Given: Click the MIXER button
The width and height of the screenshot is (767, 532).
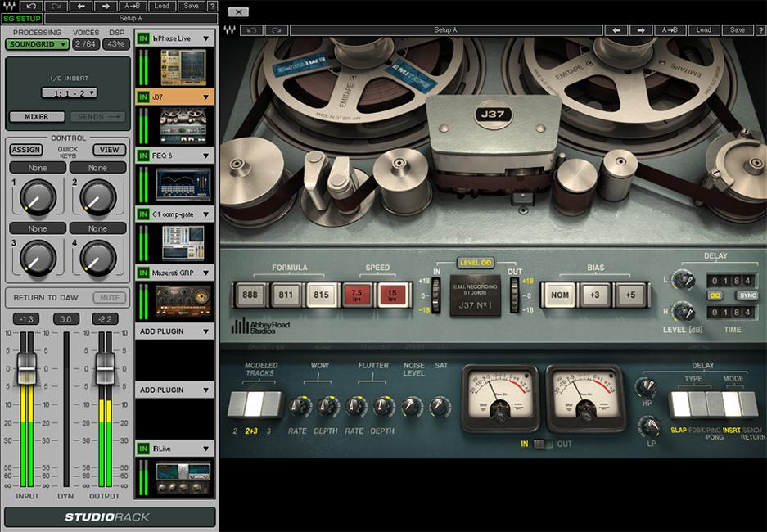Looking at the screenshot, I should click(x=36, y=117).
